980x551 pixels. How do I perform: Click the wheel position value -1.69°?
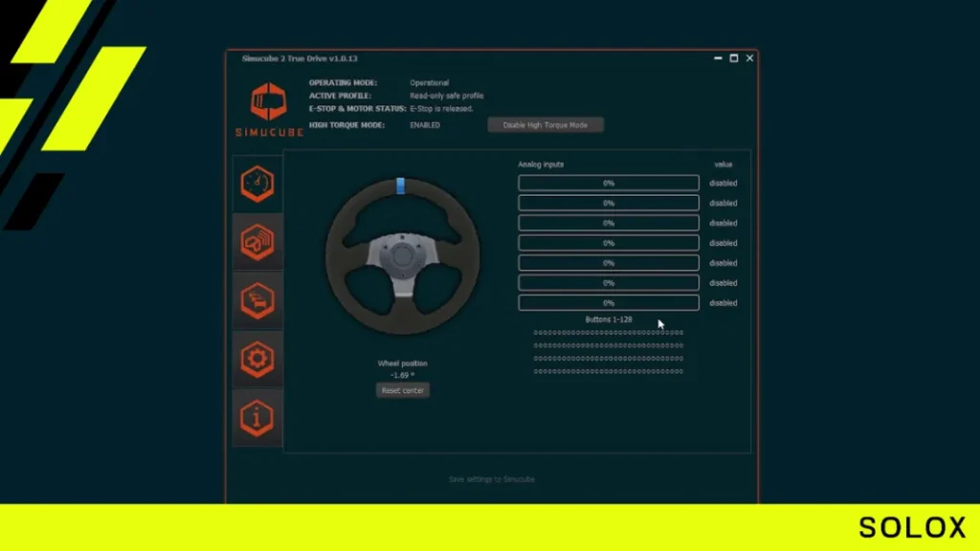pos(403,375)
